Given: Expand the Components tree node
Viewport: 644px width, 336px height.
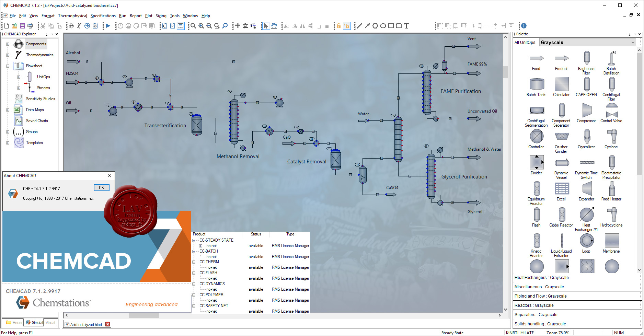Looking at the screenshot, I should coord(8,44).
